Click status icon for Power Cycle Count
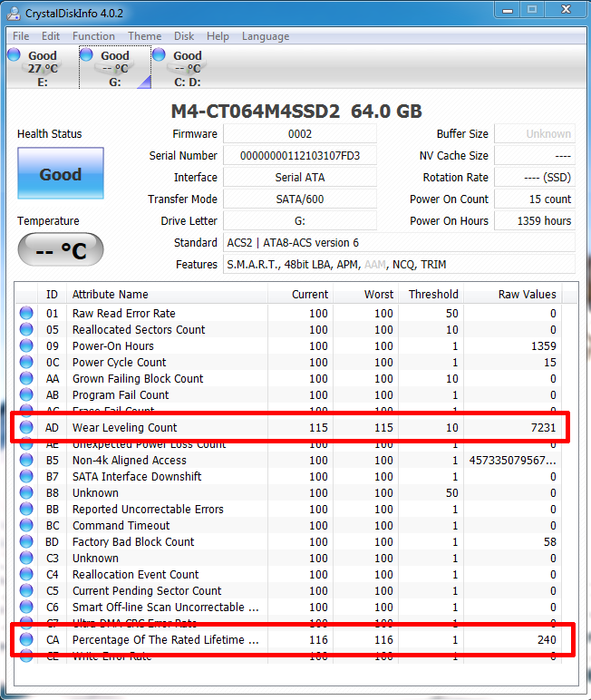Screen dimensions: 591x700 pos(26,362)
